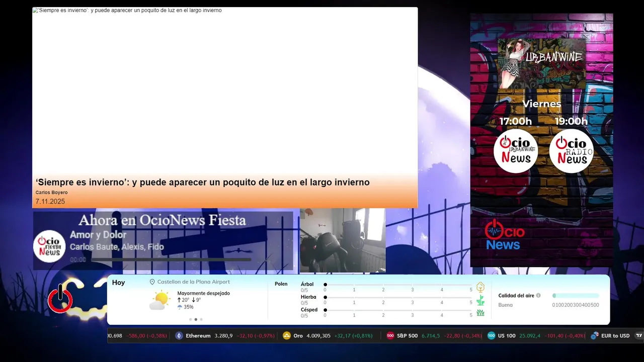Click the Ethereum label in the ticker
The width and height of the screenshot is (644, 362).
pyautogui.click(x=198, y=336)
